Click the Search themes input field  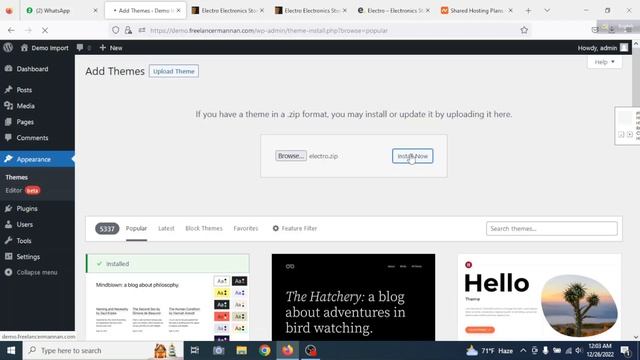(552, 229)
